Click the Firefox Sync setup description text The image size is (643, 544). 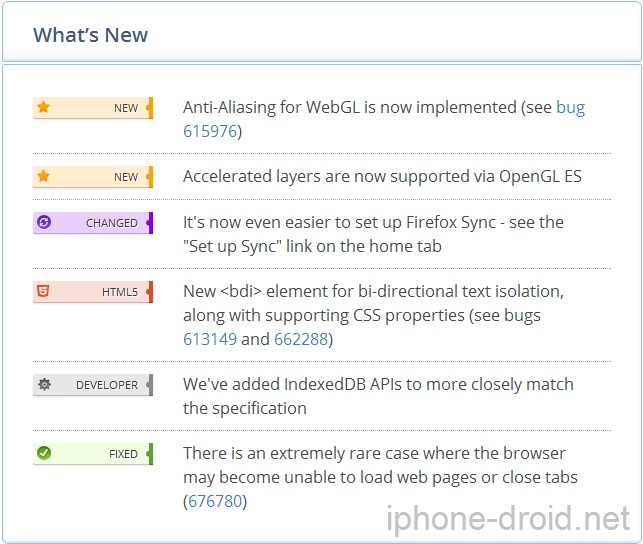click(373, 234)
